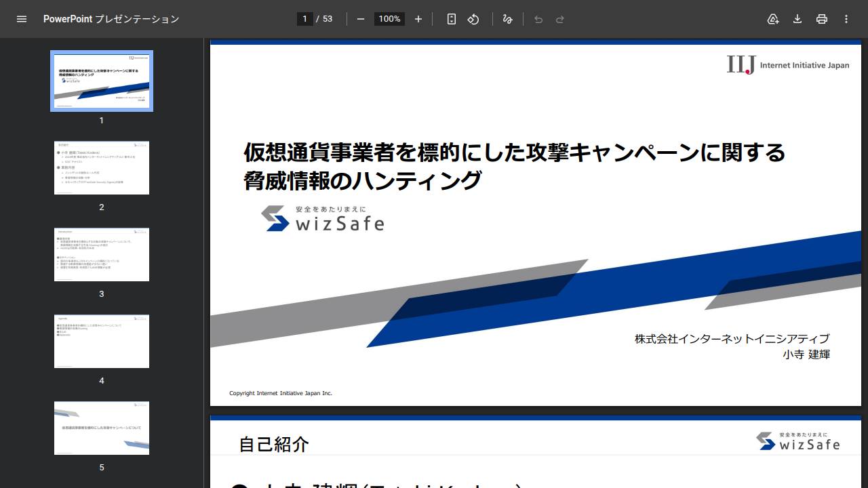Download the PDF file

[797, 19]
